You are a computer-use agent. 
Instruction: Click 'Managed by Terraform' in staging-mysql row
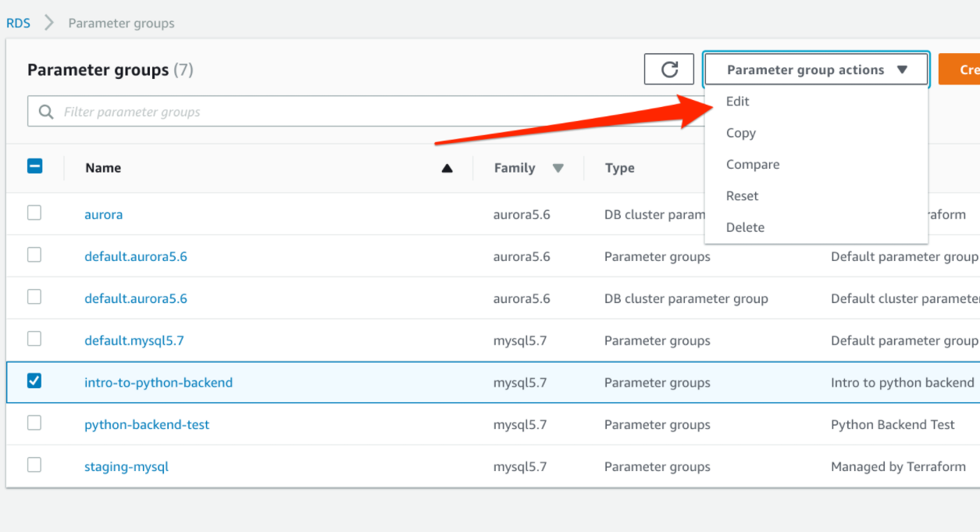(898, 467)
